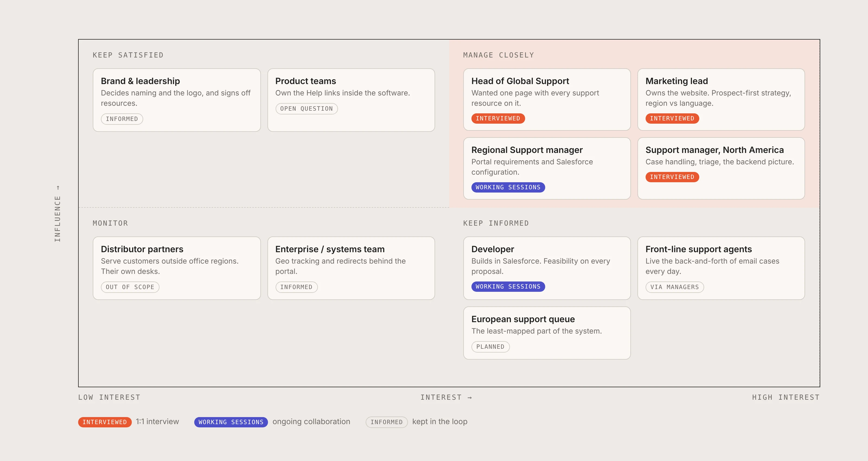Click the INFORMED legend badge
868x461 pixels.
[x=387, y=422]
